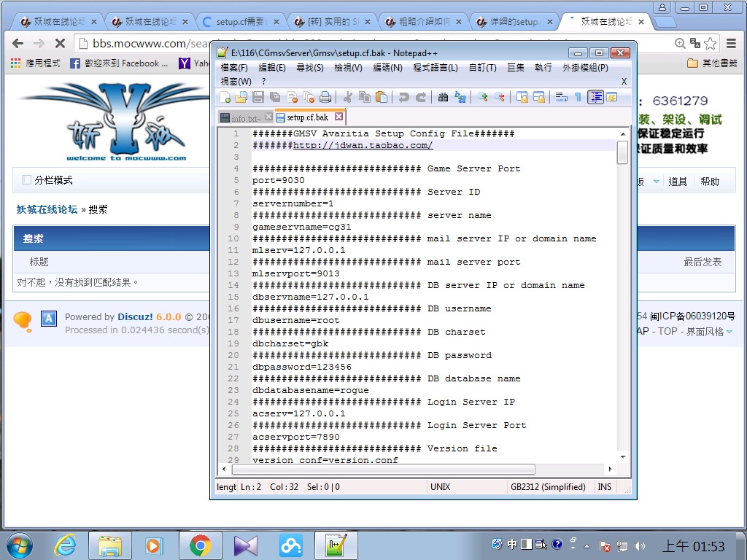
Task: Click the Zoom in magnifier icon
Action: click(x=482, y=97)
